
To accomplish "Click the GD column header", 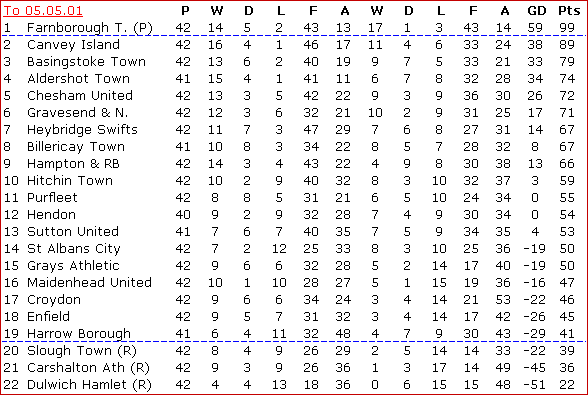I will click(537, 11).
